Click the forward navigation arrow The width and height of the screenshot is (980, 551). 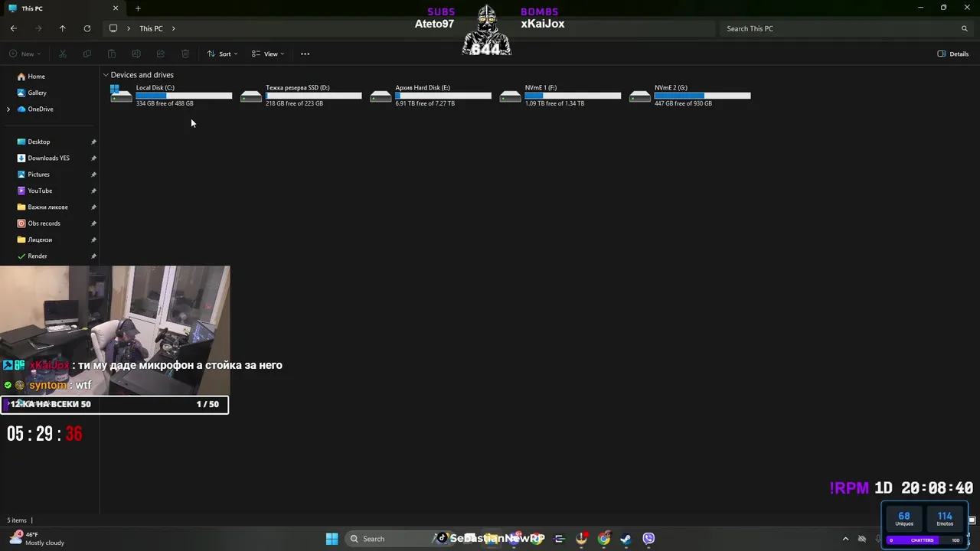tap(38, 28)
